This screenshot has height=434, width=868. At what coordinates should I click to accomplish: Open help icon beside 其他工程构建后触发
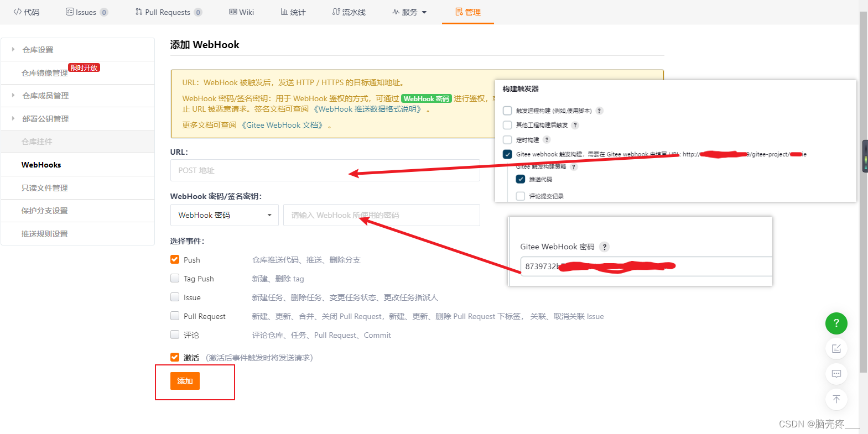[575, 125]
